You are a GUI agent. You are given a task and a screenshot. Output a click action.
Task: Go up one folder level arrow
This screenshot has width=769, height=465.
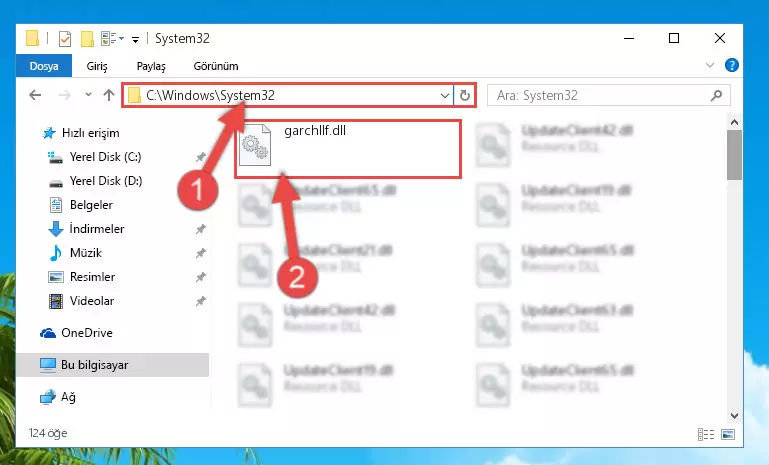point(109,95)
